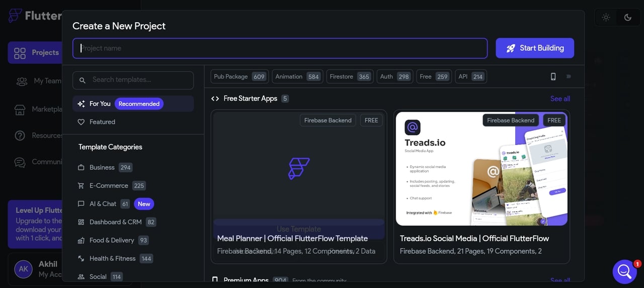Image resolution: width=644 pixels, height=288 pixels.
Task: Click the FlutterFlow logo icon
Action: pyautogui.click(x=15, y=16)
